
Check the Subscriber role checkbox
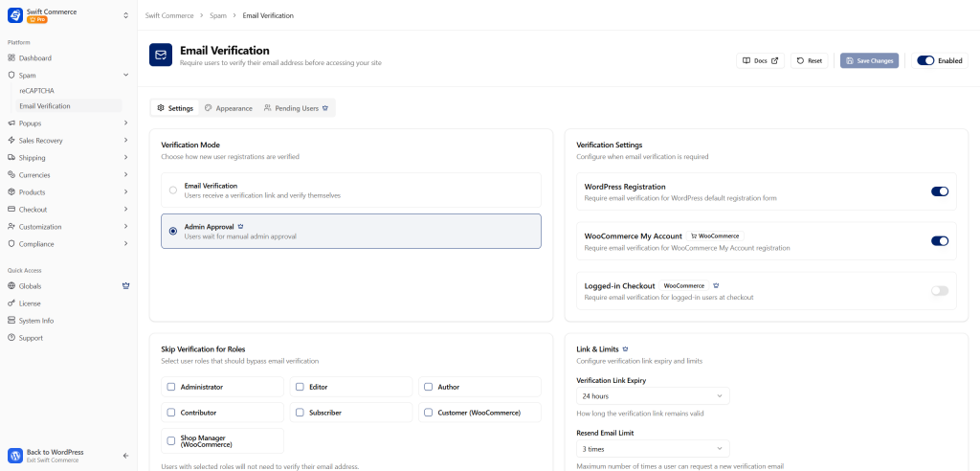click(300, 413)
